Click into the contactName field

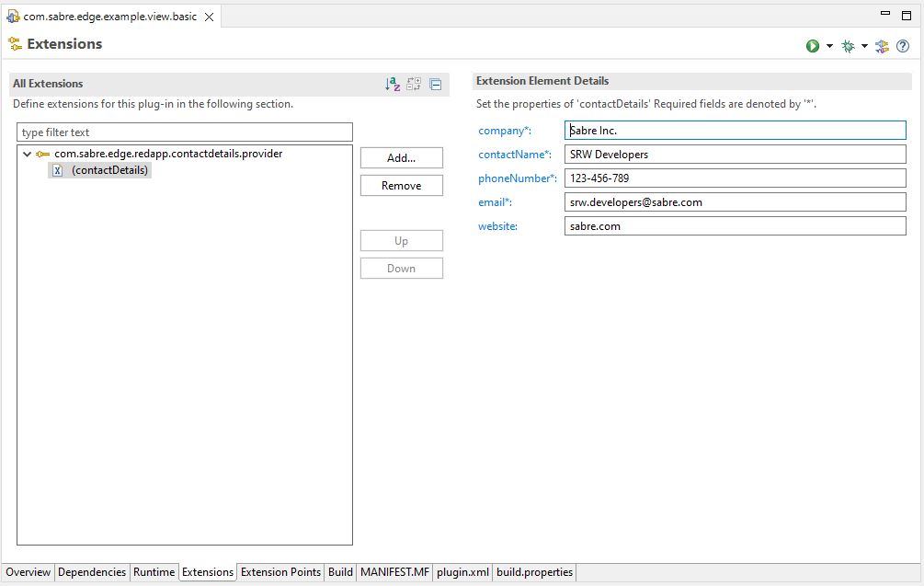(735, 155)
